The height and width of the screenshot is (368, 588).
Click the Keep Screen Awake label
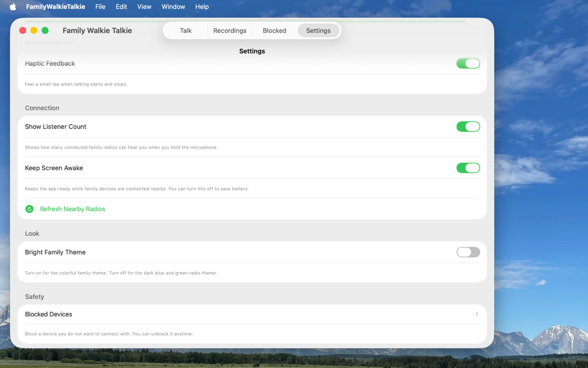pos(54,168)
